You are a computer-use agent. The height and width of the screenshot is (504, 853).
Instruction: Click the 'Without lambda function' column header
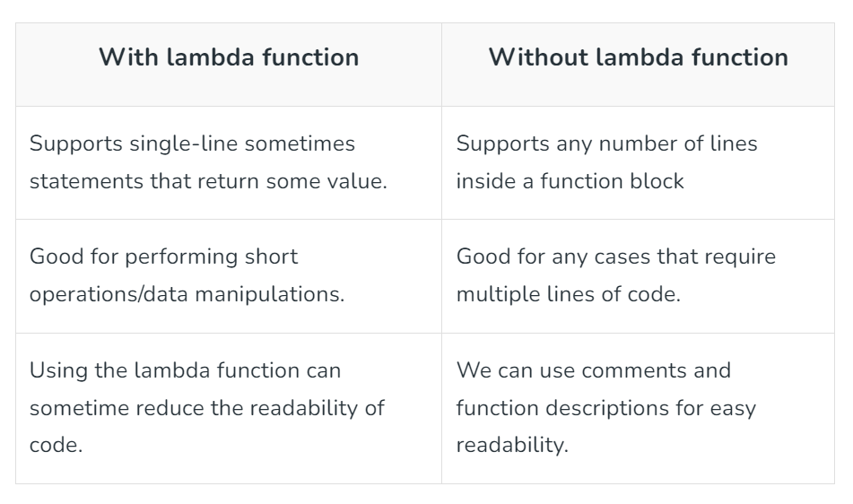(x=638, y=57)
